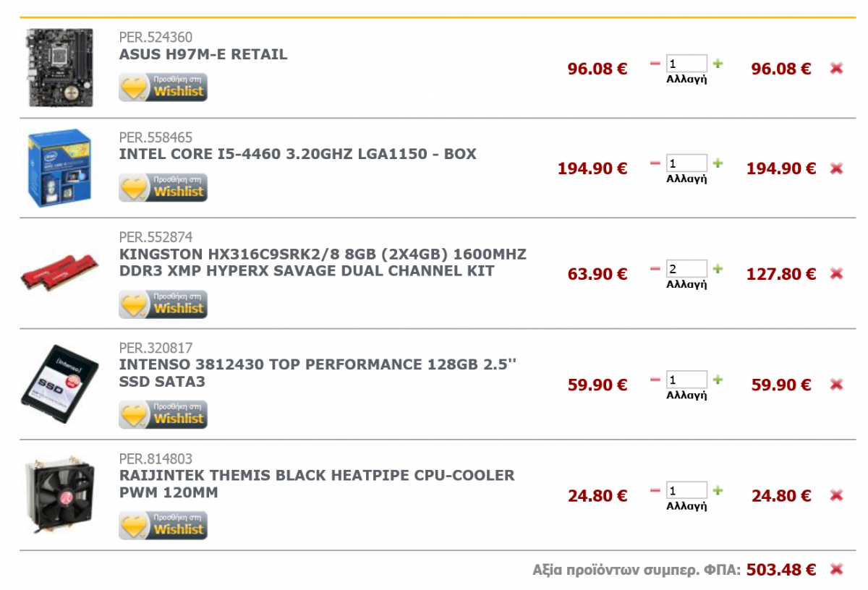Decrease quantity of Intenso 128GB SSD

click(x=655, y=380)
